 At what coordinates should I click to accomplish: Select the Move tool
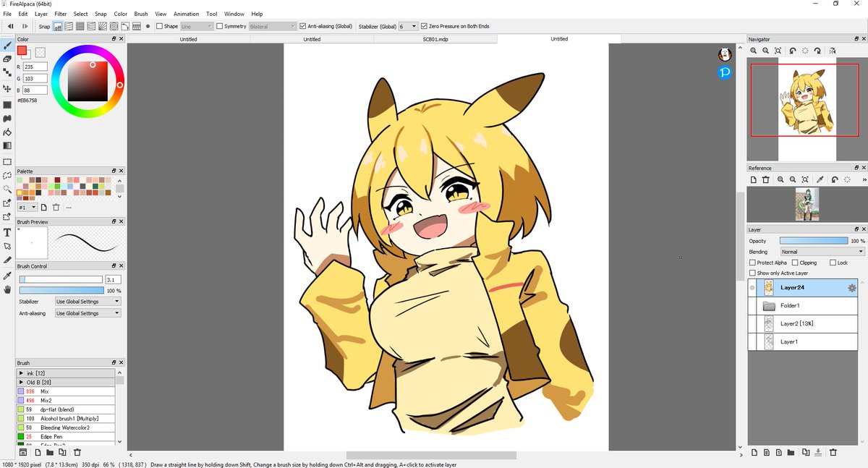click(x=7, y=88)
